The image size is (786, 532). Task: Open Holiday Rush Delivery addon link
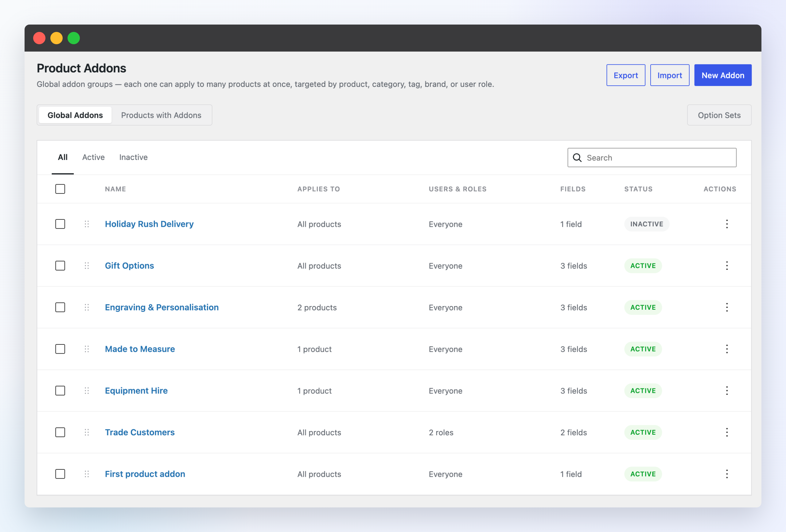coord(149,224)
